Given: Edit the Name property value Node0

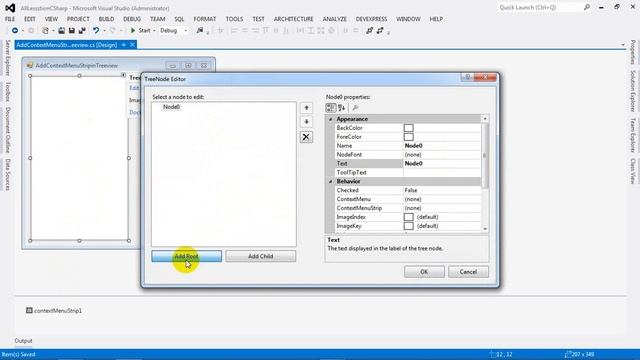Looking at the screenshot, I should pyautogui.click(x=442, y=146).
